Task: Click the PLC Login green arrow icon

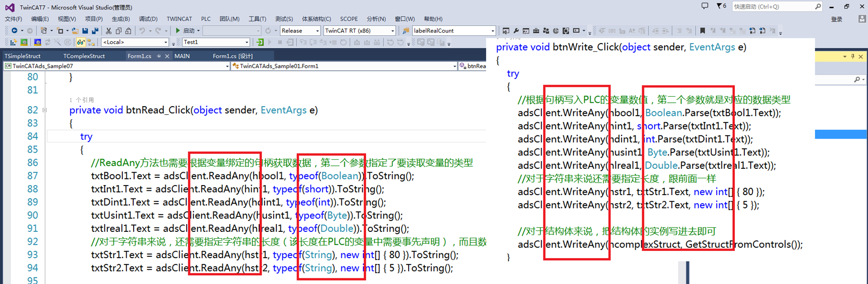Action: [x=260, y=43]
